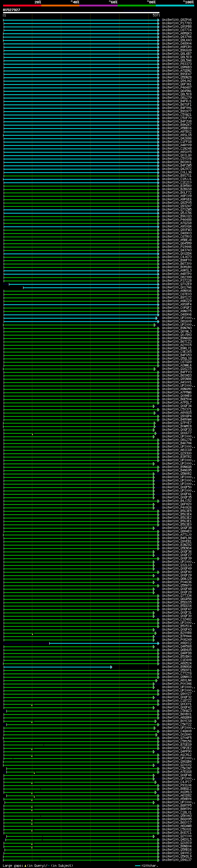Viewport: 197px width, 868px height.
Task: Select the UniRef100_O48903 label
Action: click(x=177, y=233)
